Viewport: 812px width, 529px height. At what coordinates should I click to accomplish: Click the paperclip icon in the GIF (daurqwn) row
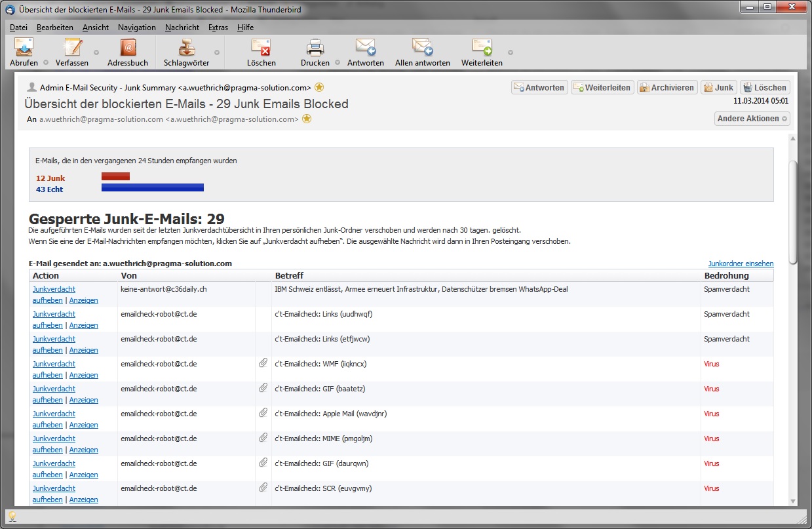(263, 462)
